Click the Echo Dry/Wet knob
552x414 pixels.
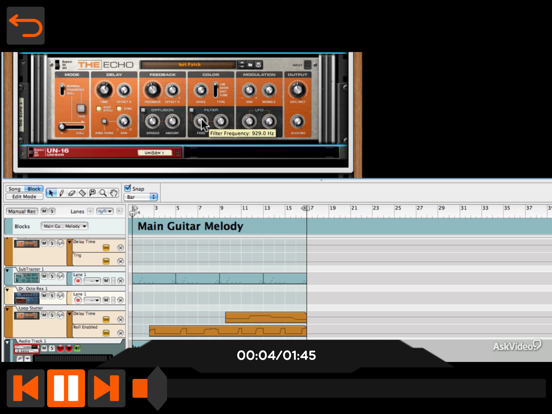(x=297, y=89)
